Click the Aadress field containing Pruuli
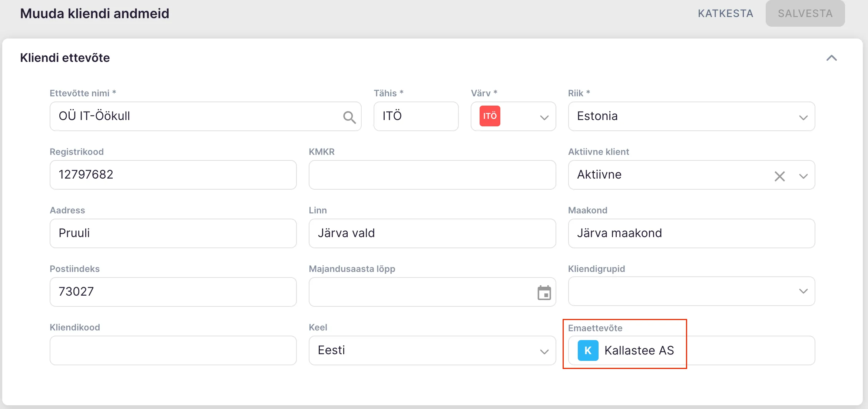The height and width of the screenshot is (409, 868). click(173, 233)
